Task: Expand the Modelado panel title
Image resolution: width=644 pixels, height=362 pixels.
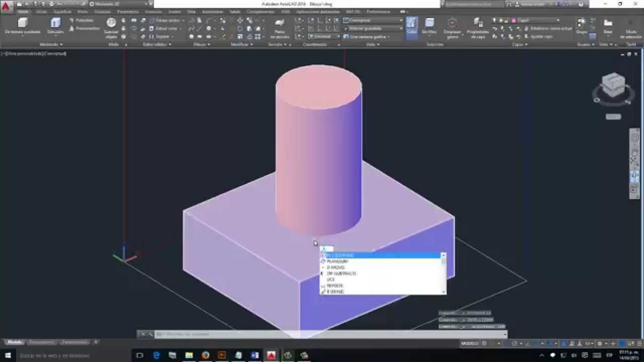Action: coord(51,45)
